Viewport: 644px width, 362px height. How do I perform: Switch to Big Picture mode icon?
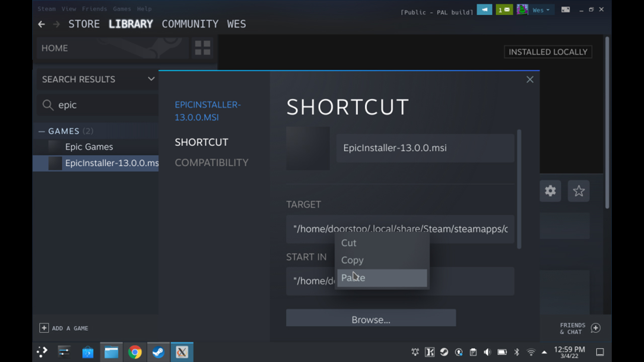coord(566,10)
